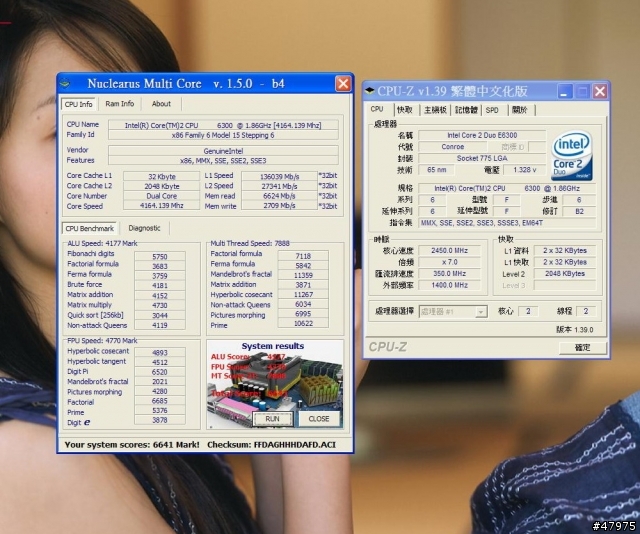The image size is (640, 534).
Task: Click the CPU-Z title bar icon
Action: [369, 91]
